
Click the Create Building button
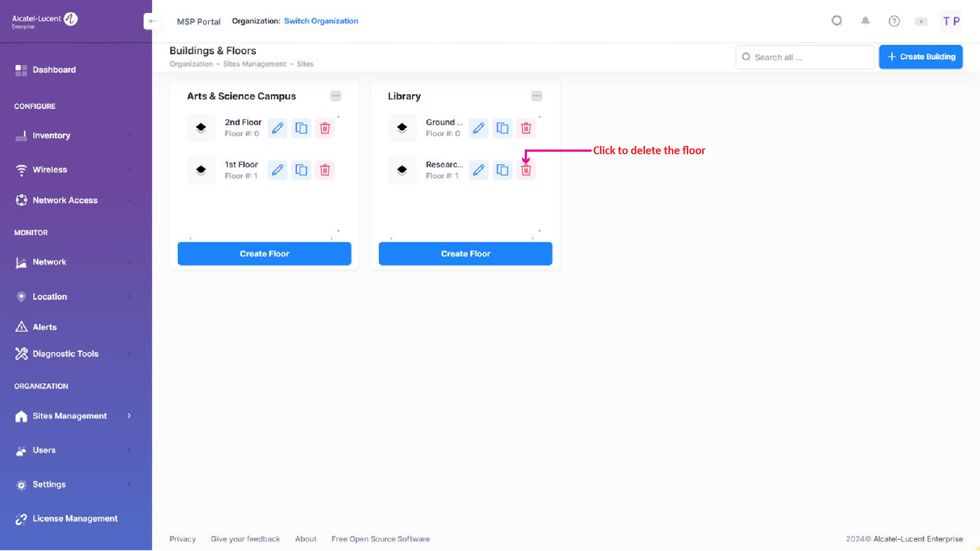pyautogui.click(x=920, y=56)
